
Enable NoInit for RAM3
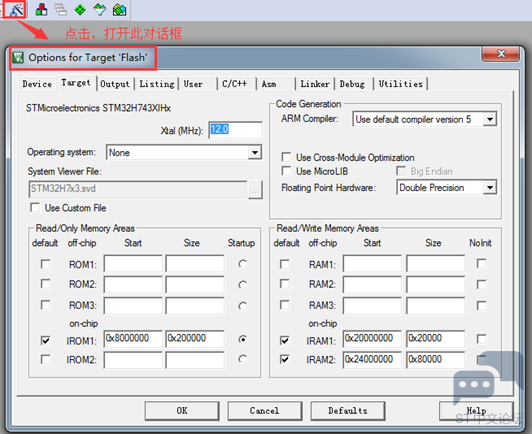481,305
